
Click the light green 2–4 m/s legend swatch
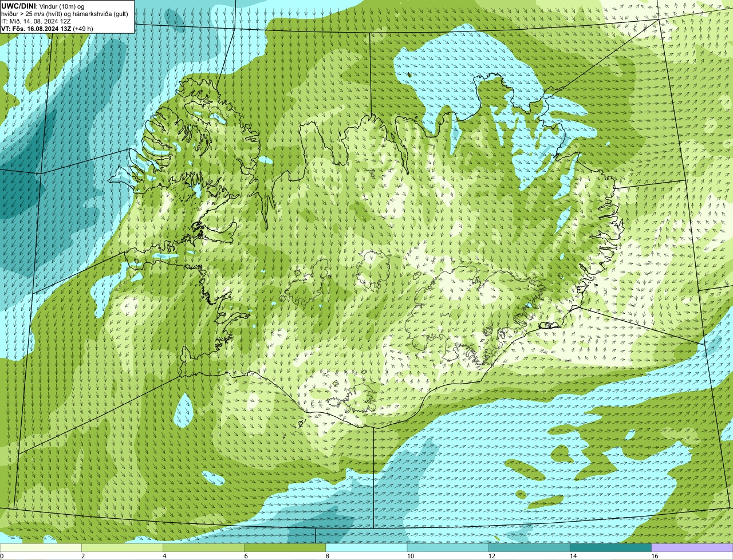pos(122,548)
